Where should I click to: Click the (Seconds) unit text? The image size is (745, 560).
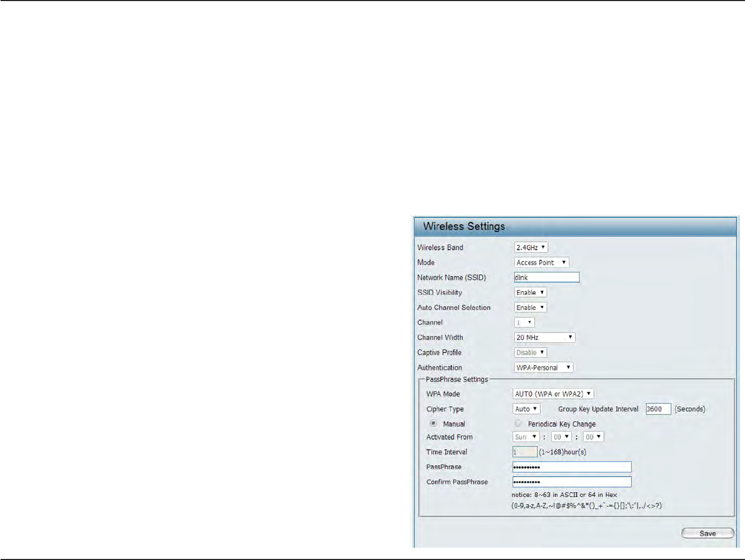click(690, 409)
